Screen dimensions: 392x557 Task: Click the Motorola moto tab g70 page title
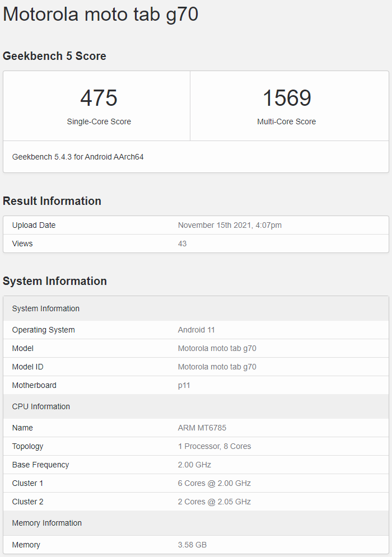pos(101,15)
